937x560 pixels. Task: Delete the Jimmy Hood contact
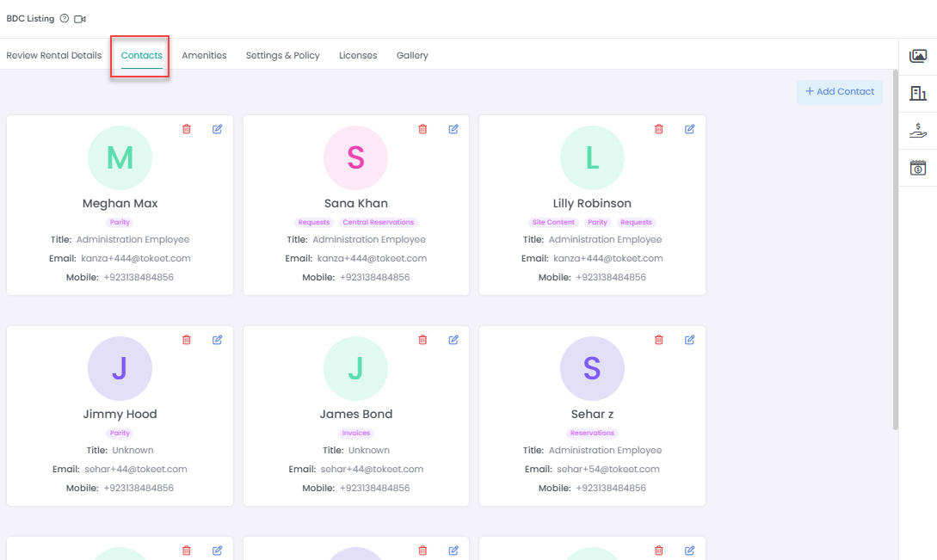pyautogui.click(x=187, y=340)
